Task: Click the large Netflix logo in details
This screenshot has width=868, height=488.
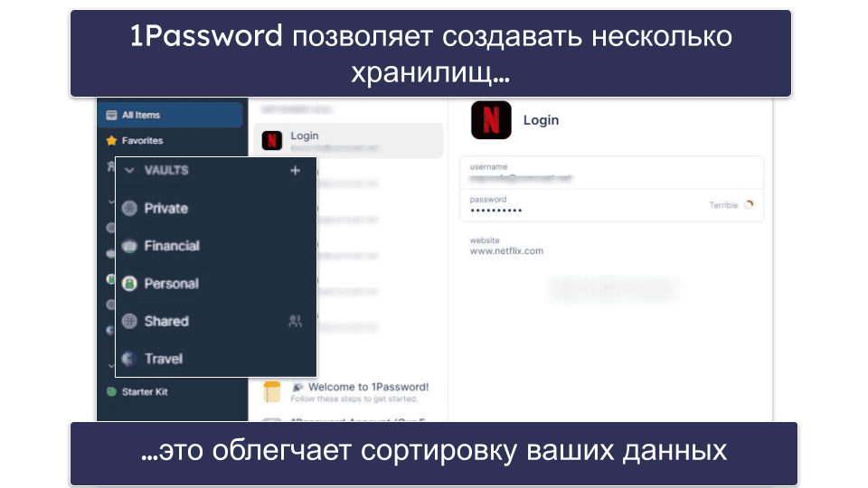Action: pyautogui.click(x=491, y=120)
